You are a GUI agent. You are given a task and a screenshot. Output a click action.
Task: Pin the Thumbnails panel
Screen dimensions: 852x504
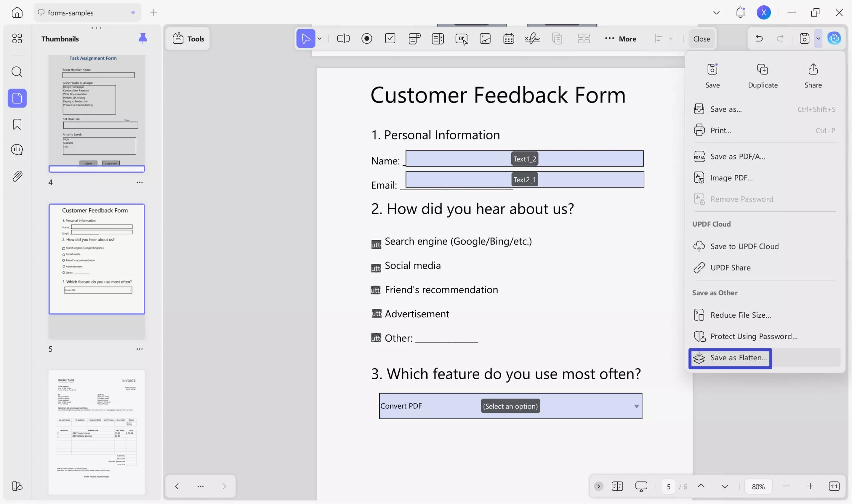(143, 38)
